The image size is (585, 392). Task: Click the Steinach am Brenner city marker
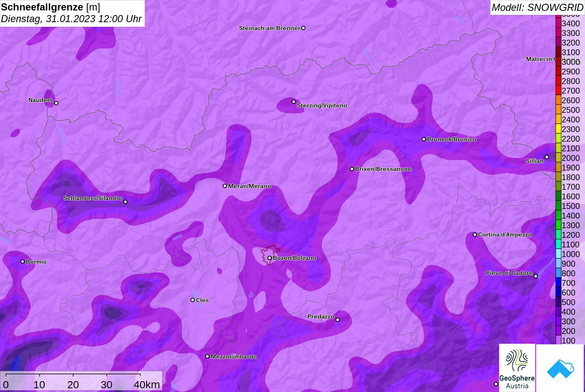click(303, 28)
